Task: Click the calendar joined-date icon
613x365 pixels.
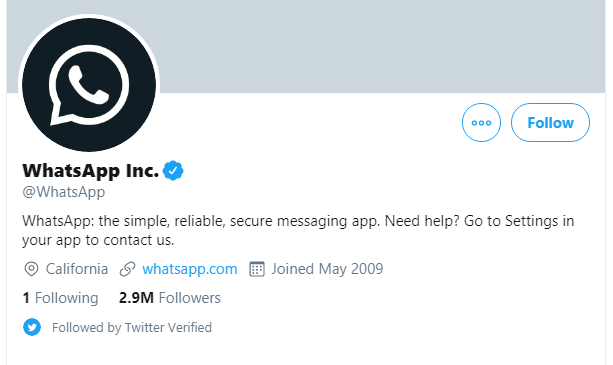Action: tap(257, 269)
